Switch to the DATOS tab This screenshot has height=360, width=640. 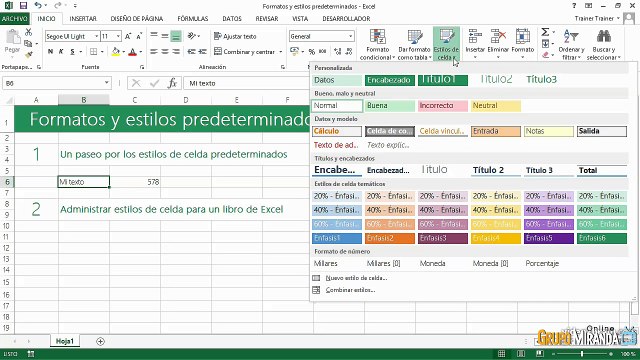point(232,18)
